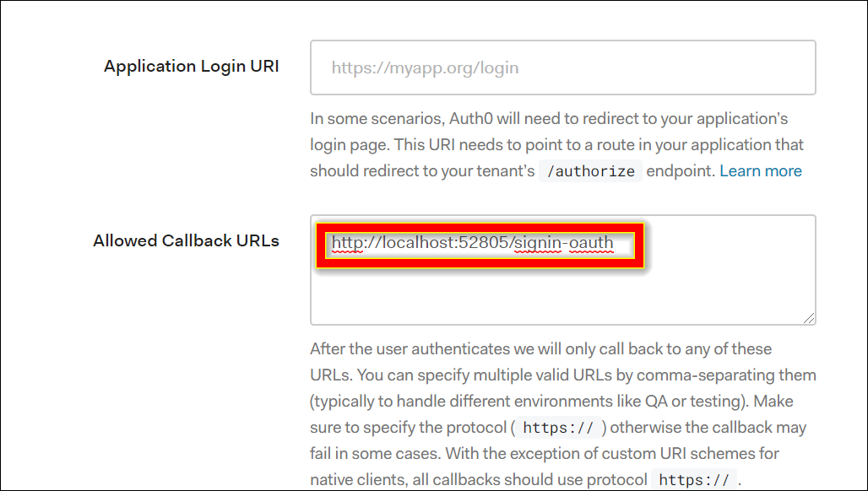Click the https:// protocol snippet in parentheses
The image size is (868, 491).
[x=558, y=428]
